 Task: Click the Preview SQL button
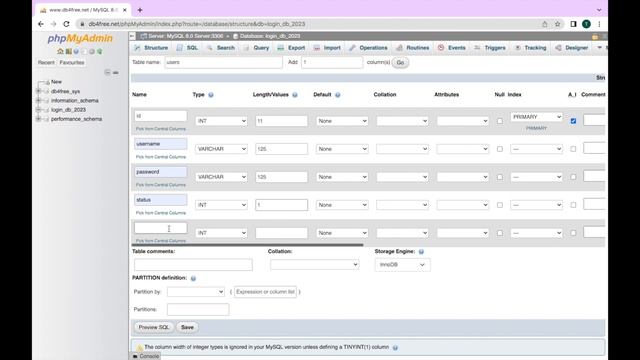click(154, 327)
